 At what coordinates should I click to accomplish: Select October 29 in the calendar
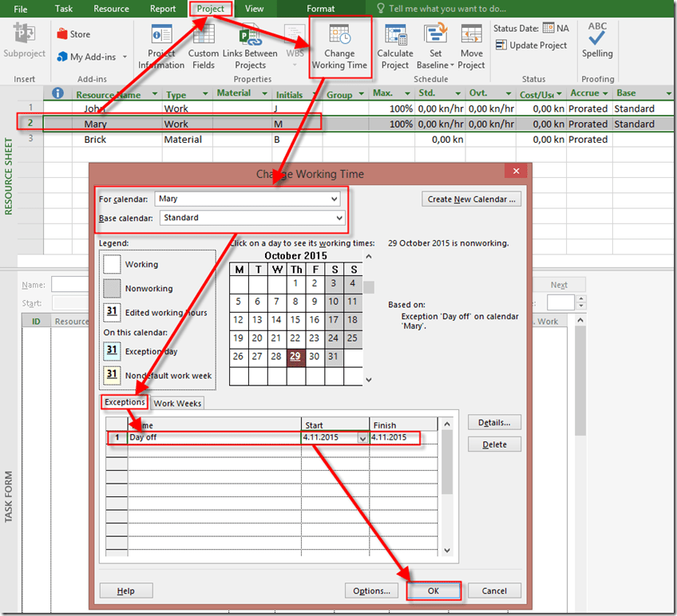296,357
